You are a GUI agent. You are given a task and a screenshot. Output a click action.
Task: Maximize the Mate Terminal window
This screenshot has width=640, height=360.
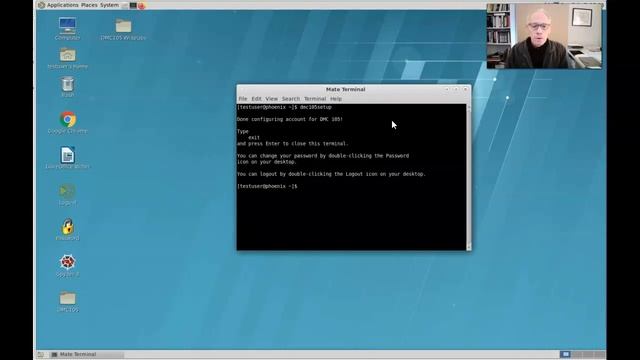click(x=456, y=89)
